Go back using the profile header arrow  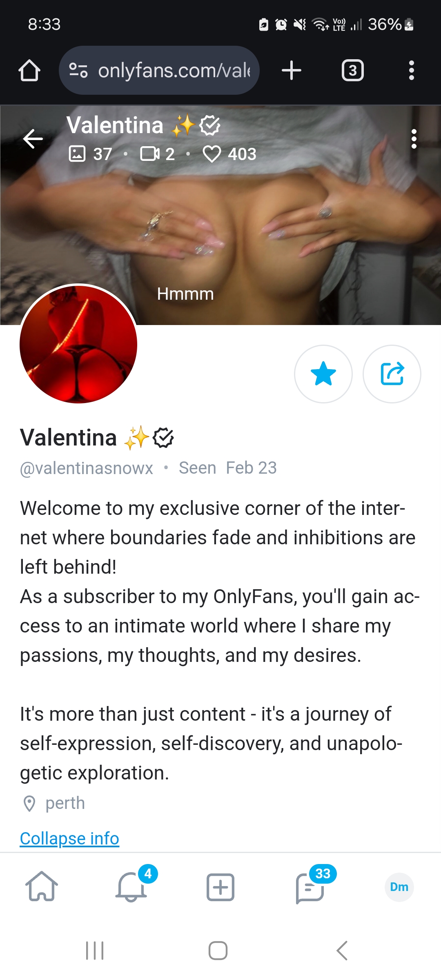[x=33, y=139]
